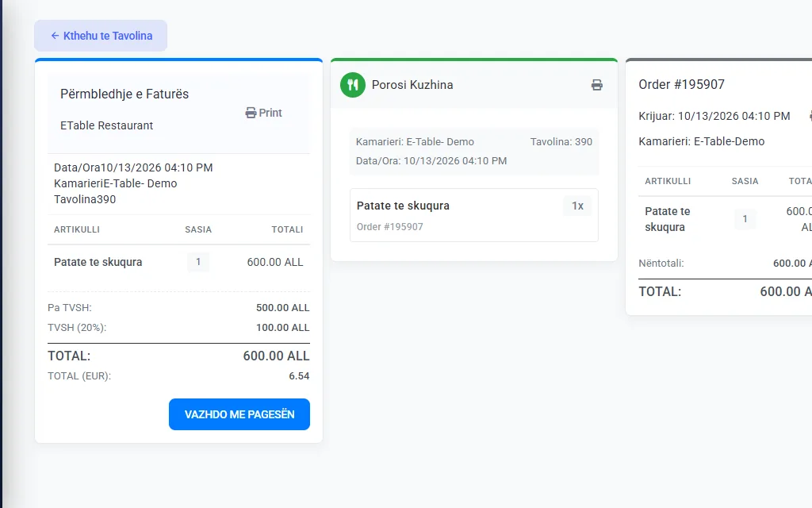
Task: Select the Përmbledhje e Faturës heading
Action: [x=124, y=94]
